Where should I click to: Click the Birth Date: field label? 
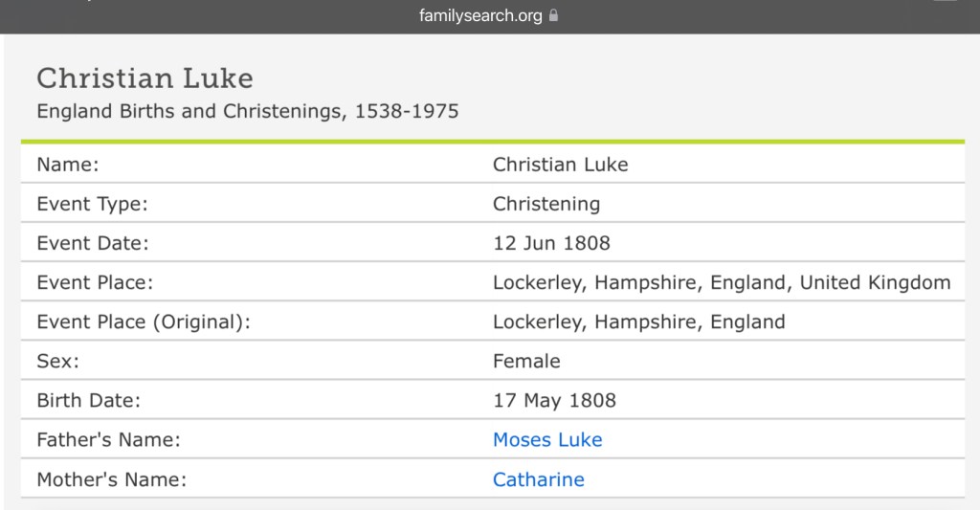coord(89,400)
